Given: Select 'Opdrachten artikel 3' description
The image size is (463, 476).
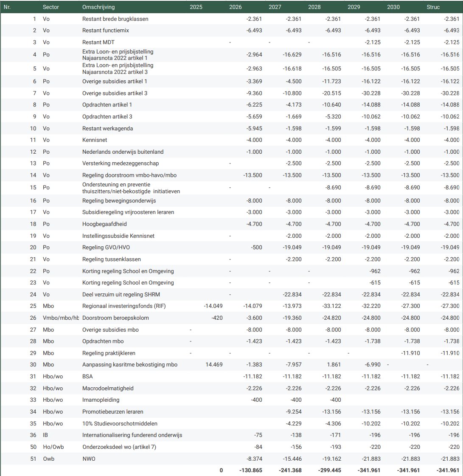Looking at the screenshot, I should tap(107, 117).
